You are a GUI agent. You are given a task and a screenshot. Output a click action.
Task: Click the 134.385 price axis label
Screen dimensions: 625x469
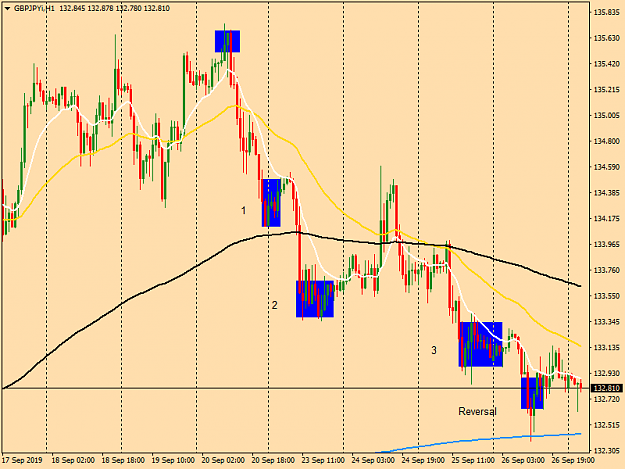tap(607, 193)
